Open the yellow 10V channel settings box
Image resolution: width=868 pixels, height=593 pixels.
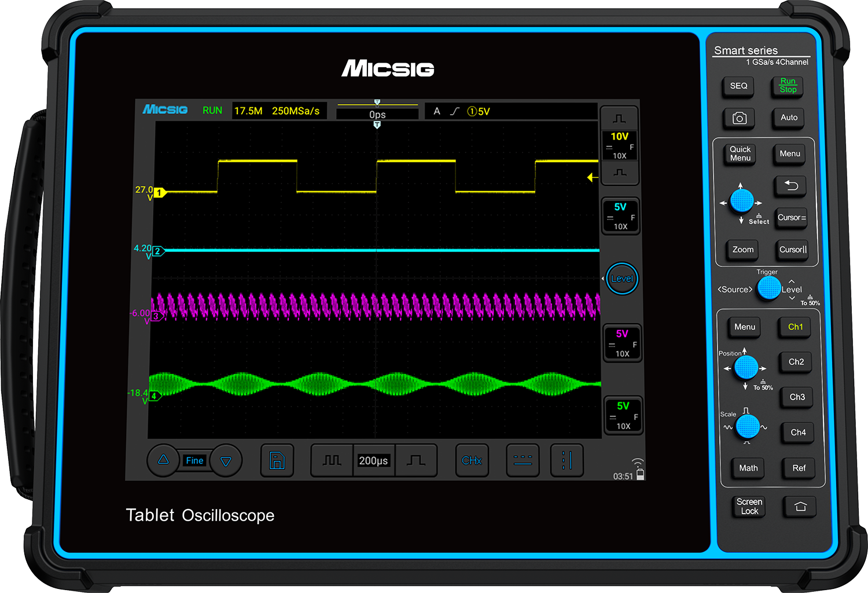[620, 145]
